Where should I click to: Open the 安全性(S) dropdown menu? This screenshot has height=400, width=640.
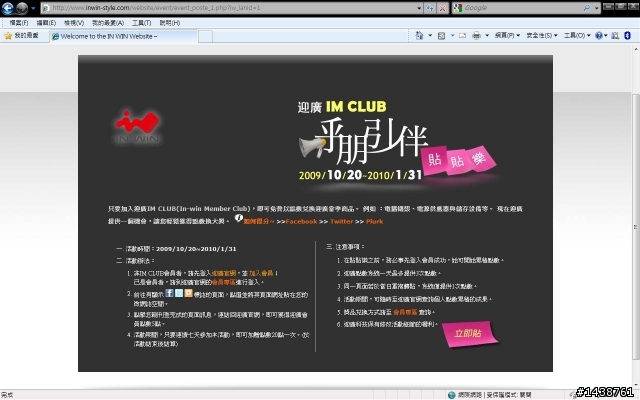tap(542, 36)
